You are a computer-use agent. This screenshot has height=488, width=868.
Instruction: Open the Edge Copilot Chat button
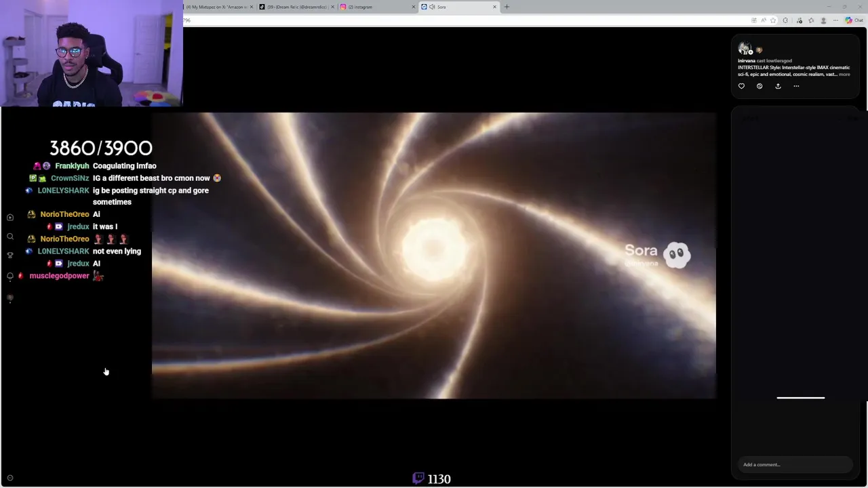854,20
